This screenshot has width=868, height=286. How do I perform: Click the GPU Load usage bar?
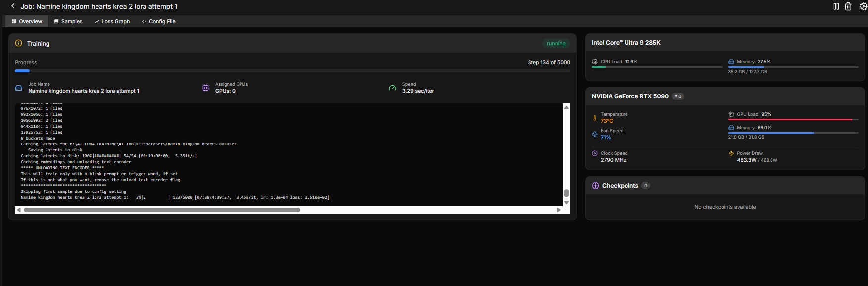pyautogui.click(x=793, y=119)
